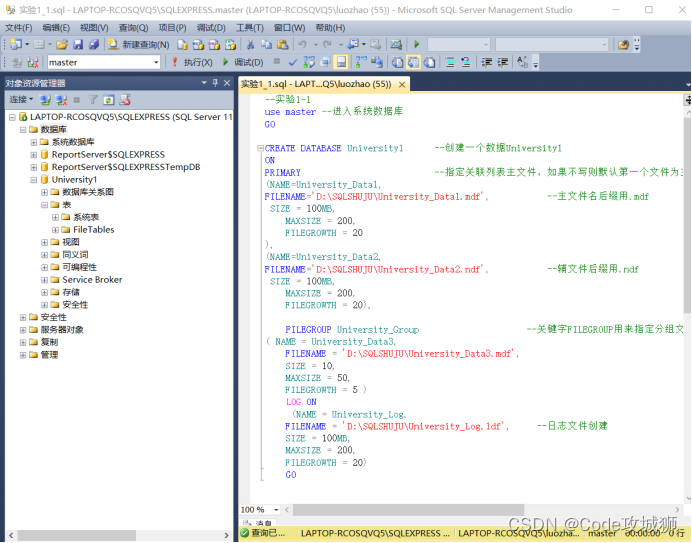
Task: Select Results to File icon
Action: pyautogui.click(x=429, y=62)
